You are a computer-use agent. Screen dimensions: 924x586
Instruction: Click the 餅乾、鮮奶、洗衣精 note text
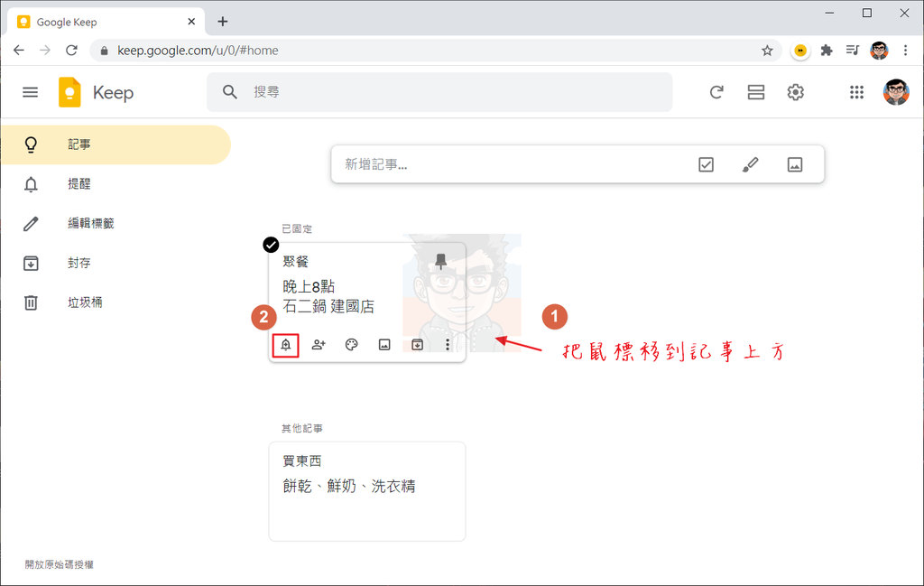[349, 486]
